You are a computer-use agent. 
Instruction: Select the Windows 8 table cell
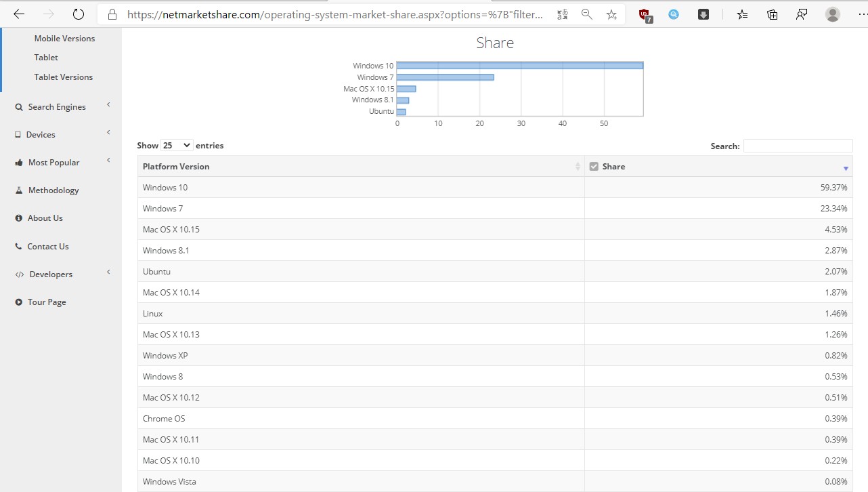pyautogui.click(x=361, y=377)
